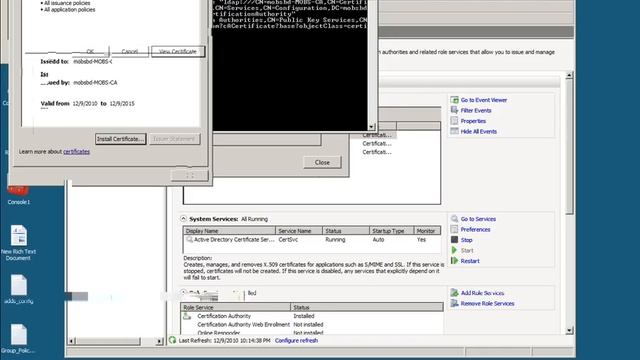This screenshot has height=360, width=640.
Task: Click the Stop service icon
Action: click(454, 240)
